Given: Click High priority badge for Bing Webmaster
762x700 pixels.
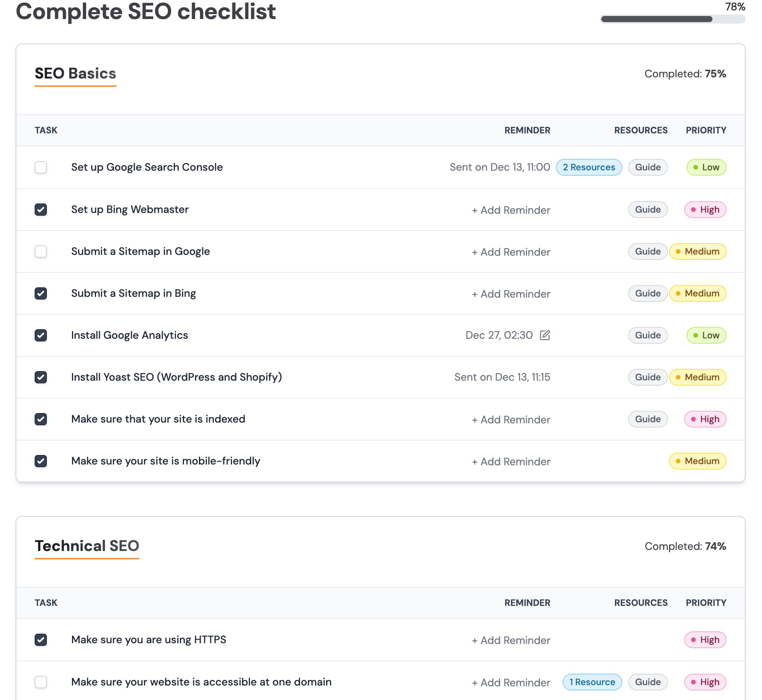Looking at the screenshot, I should tap(705, 210).
